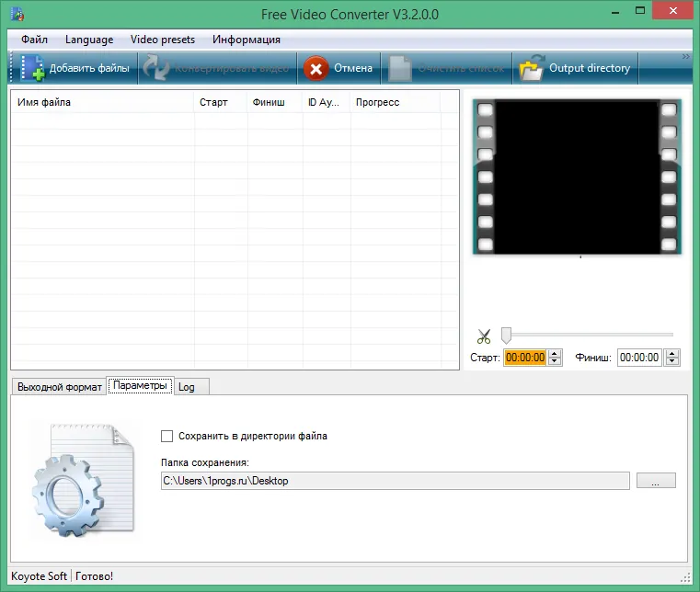
Task: Click the Add files icon with green plus
Action: pos(32,68)
